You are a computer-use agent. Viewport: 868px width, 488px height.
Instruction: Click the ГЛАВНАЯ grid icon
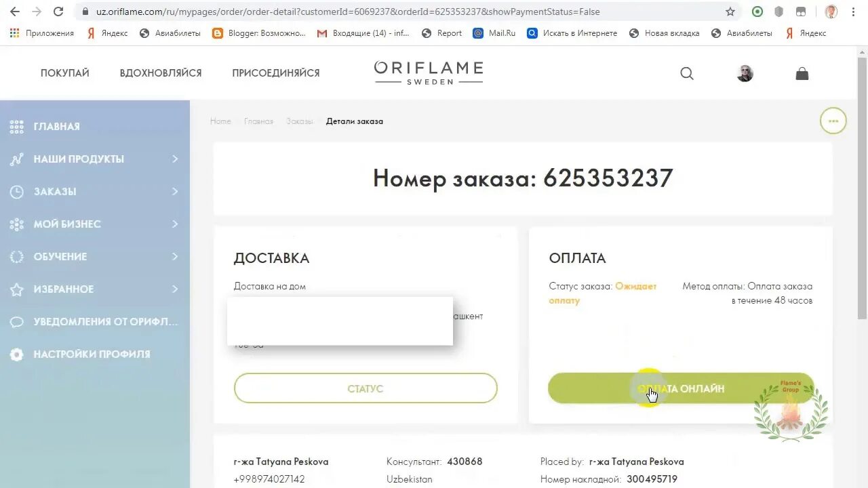(x=17, y=126)
